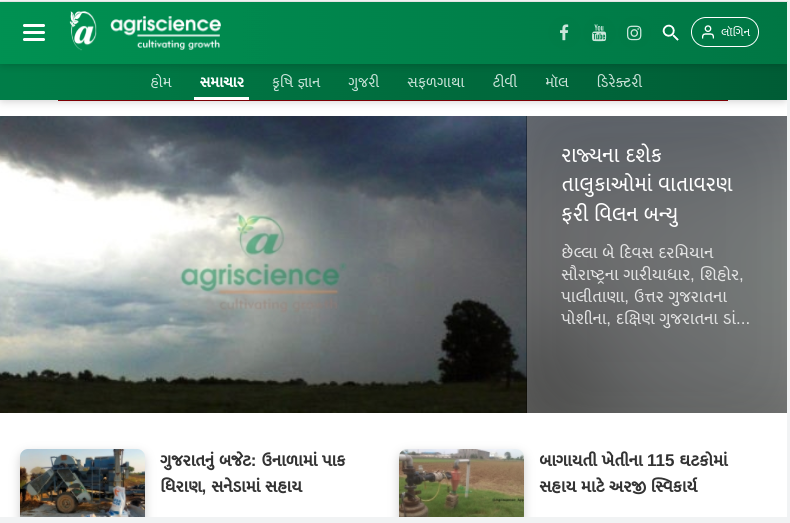Screen dimensions: 790x523
Task: Open the ગુજરી tab
Action: [x=363, y=82]
